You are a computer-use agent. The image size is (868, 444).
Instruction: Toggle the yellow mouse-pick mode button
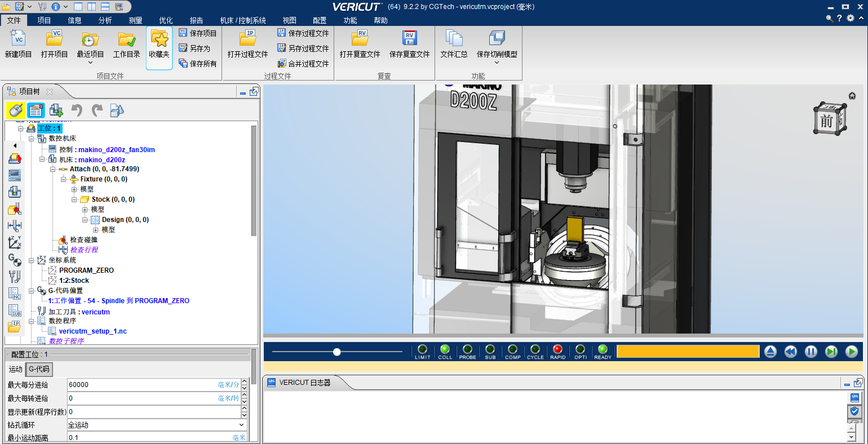(16, 110)
